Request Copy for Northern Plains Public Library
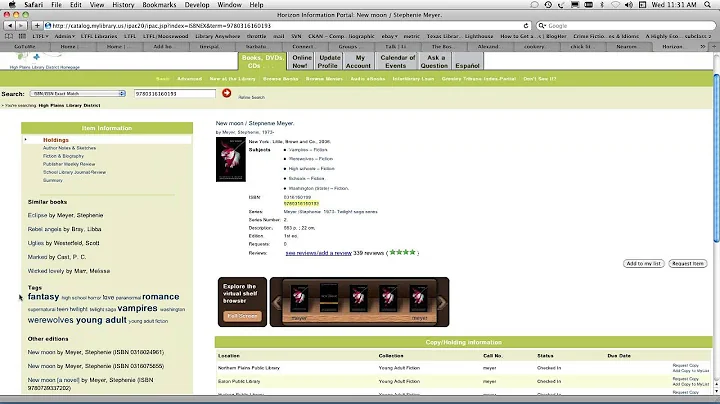Image resolution: width=720 pixels, height=404 pixels. [x=686, y=365]
